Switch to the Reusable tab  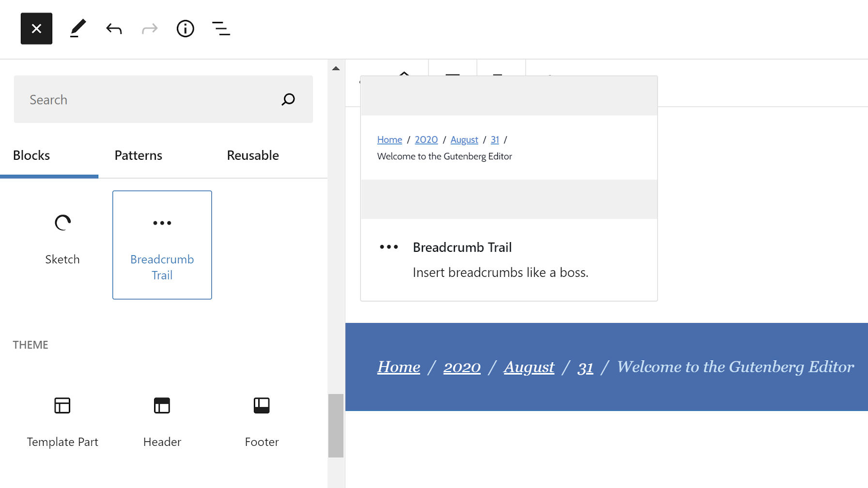[252, 155]
